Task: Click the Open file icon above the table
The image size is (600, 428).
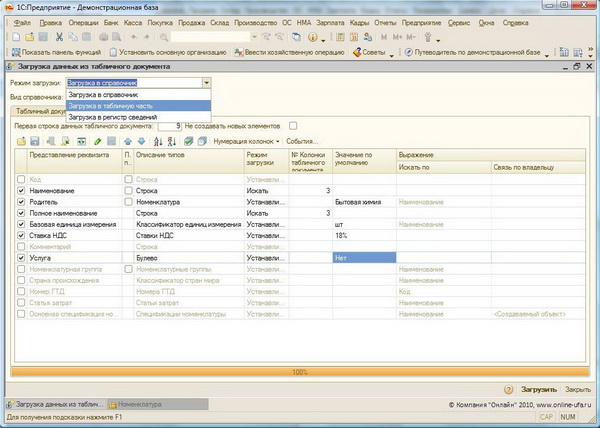Action: point(21,141)
